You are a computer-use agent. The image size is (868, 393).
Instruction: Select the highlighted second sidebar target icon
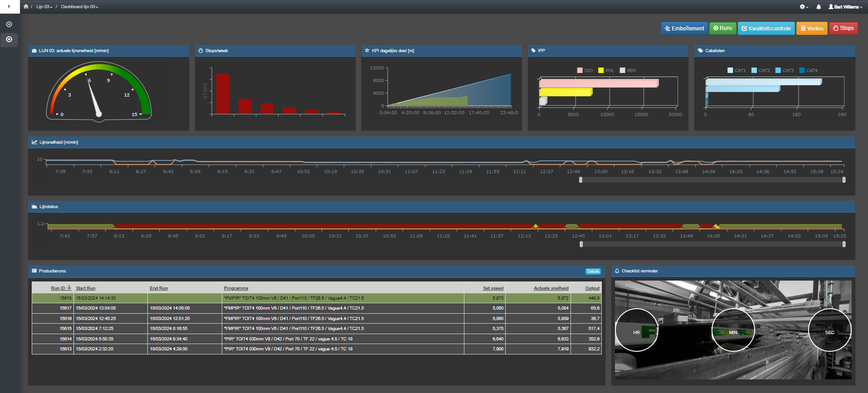[9, 39]
